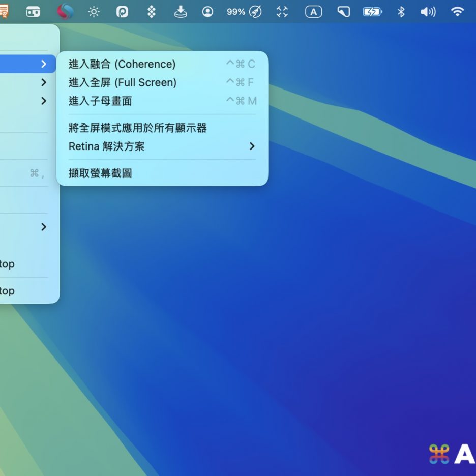Open the red-blue sphere menu bar app icon

coord(65,12)
